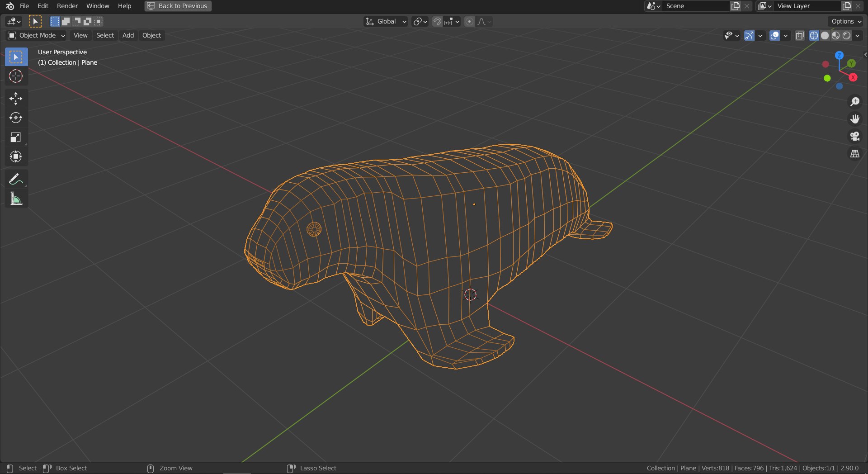Open the viewport Select menu
This screenshot has height=474, width=868.
[105, 35]
